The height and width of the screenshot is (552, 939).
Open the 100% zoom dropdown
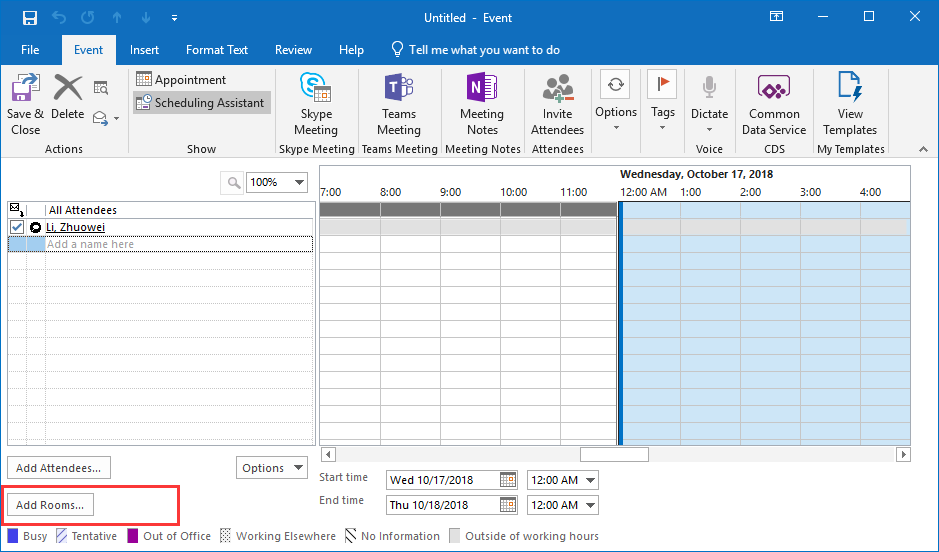coord(298,182)
